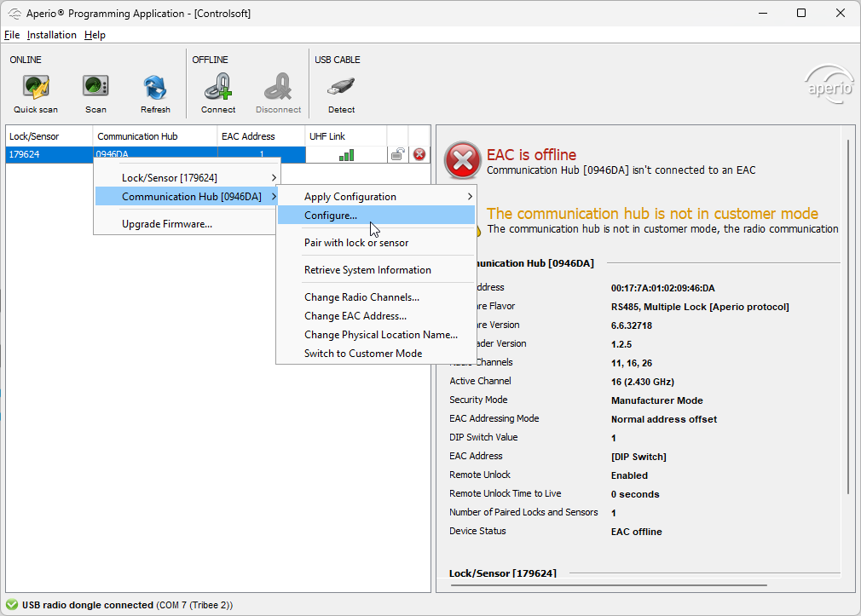The height and width of the screenshot is (616, 861).
Task: Sort by EAC Address column header
Action: [x=261, y=136]
